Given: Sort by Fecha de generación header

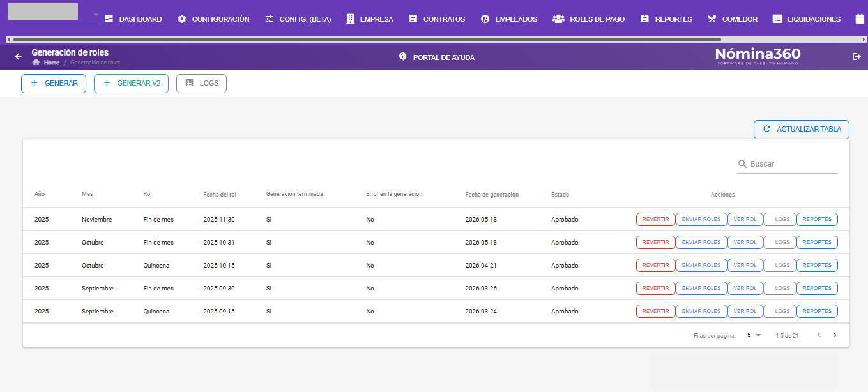Looking at the screenshot, I should click(492, 194).
